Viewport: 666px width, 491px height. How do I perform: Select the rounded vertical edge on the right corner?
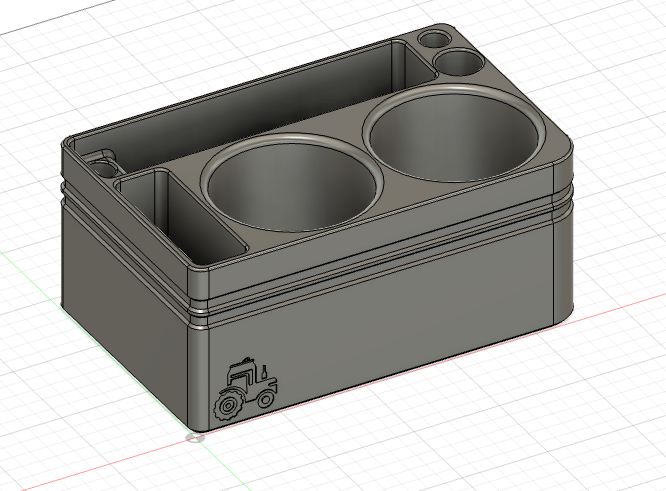[564, 260]
